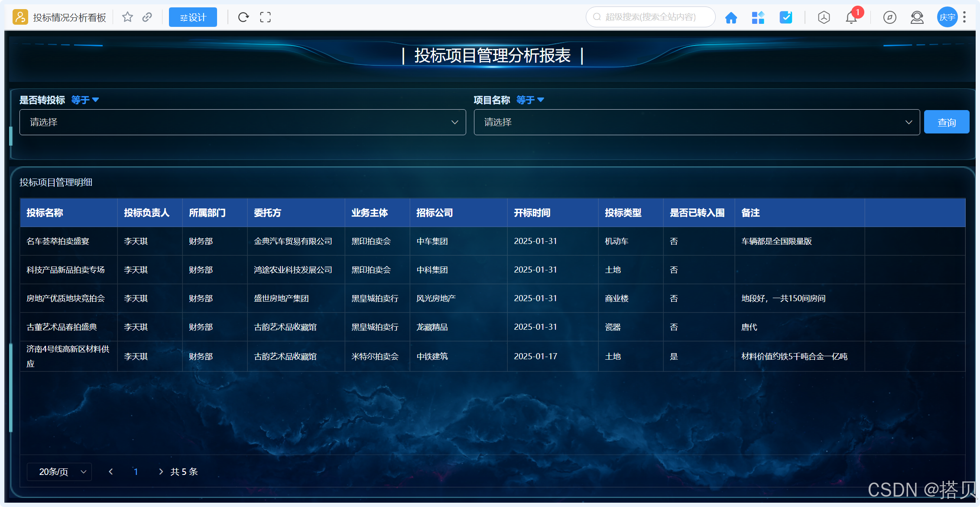This screenshot has width=980, height=507.
Task: Open the 是否转投标 selection dropdown
Action: point(243,122)
